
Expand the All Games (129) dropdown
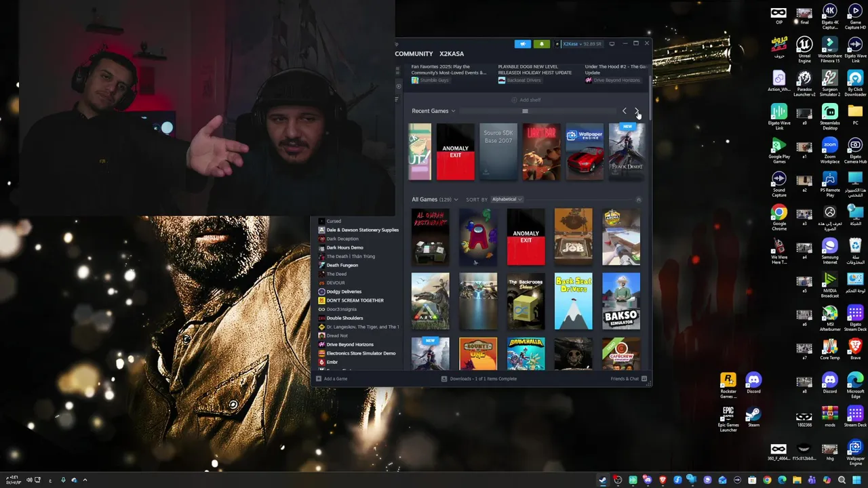(435, 199)
